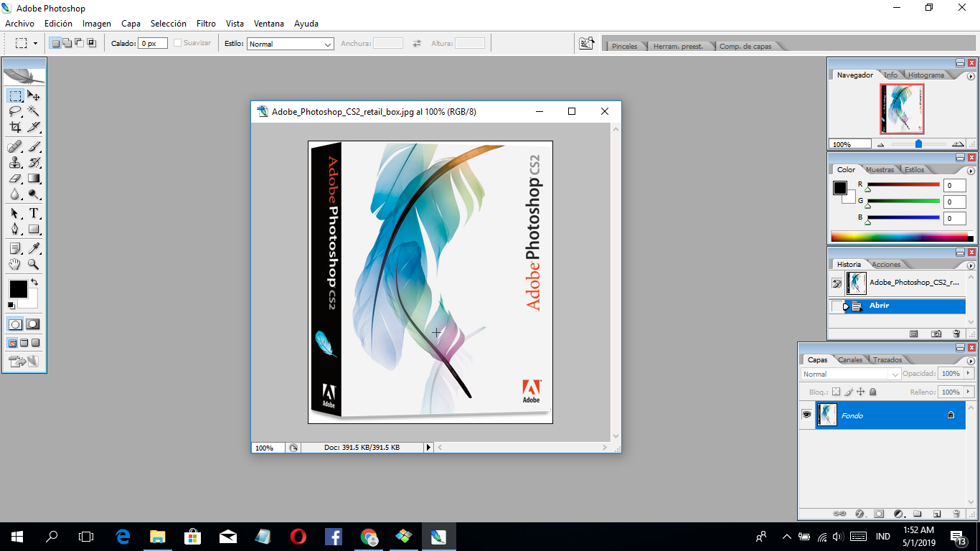This screenshot has height=551, width=980.
Task: Enable Quick Mask mode in toolbox
Action: click(33, 324)
